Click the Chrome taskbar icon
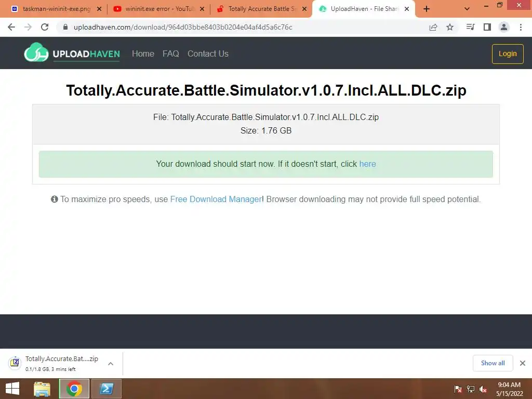The height and width of the screenshot is (399, 532). [74, 389]
